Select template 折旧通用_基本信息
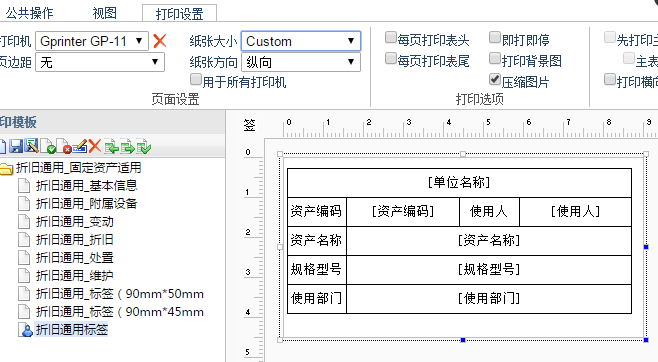This screenshot has height=362, width=658. point(86,185)
